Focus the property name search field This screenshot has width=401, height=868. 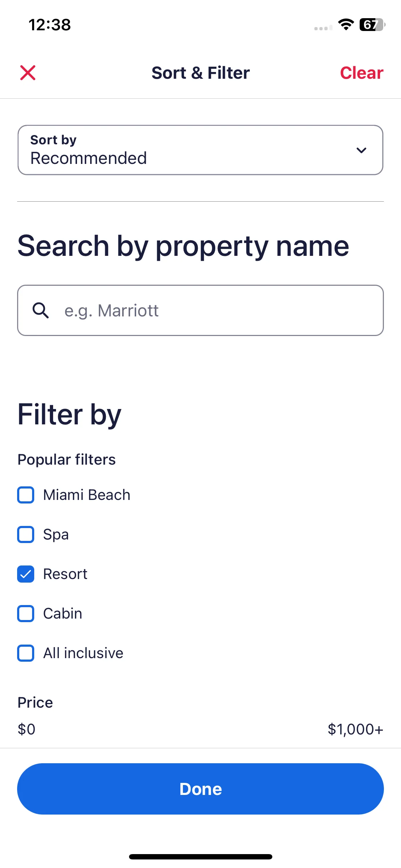pos(200,310)
